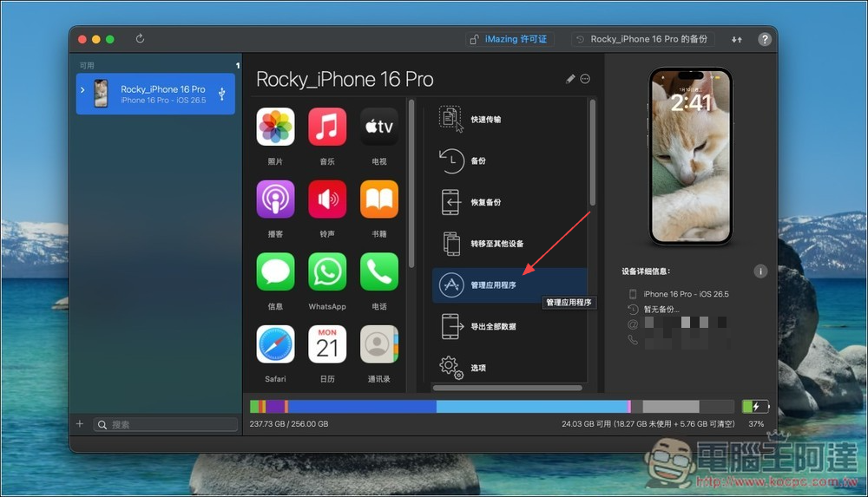
Task: Open Rocky_iPhone 16 Pro 的备份 backups button
Action: [642, 39]
